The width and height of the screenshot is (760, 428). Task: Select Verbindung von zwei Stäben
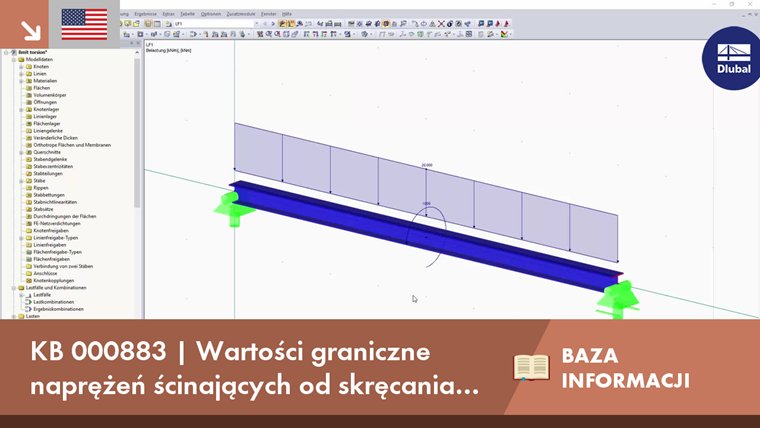tap(63, 266)
